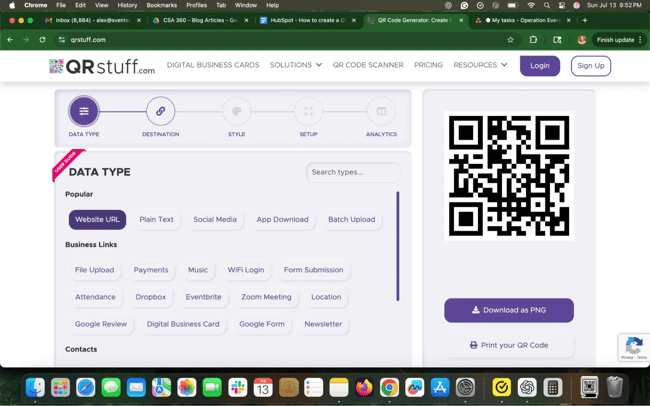Go back to previous page

click(10, 40)
